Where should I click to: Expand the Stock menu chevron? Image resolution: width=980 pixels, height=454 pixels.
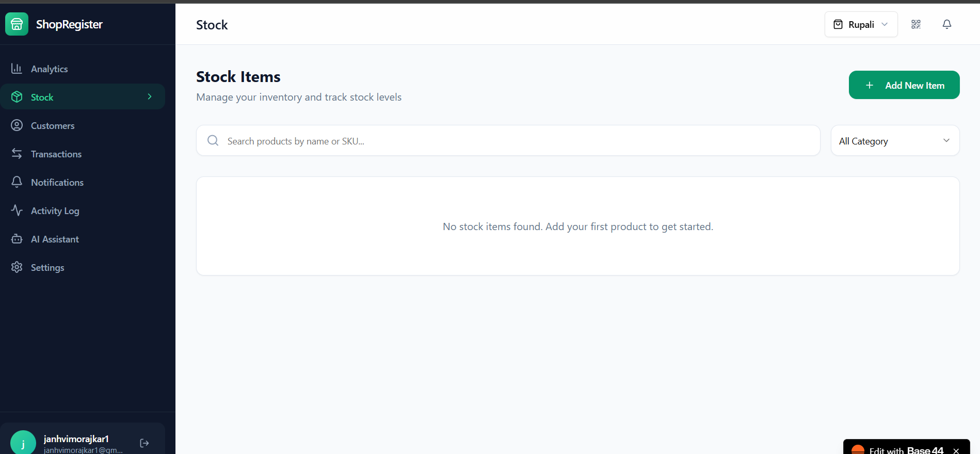point(150,96)
